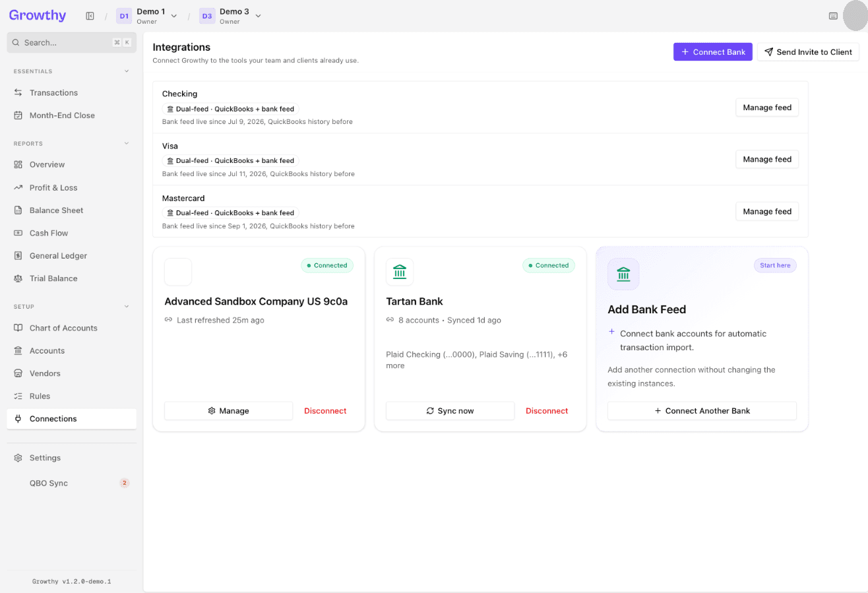Open Month-End Close page
The width and height of the screenshot is (868, 593).
(x=71, y=115)
